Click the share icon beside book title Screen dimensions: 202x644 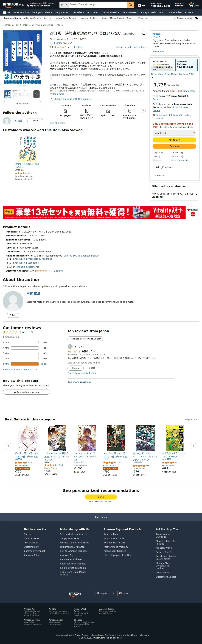click(144, 33)
